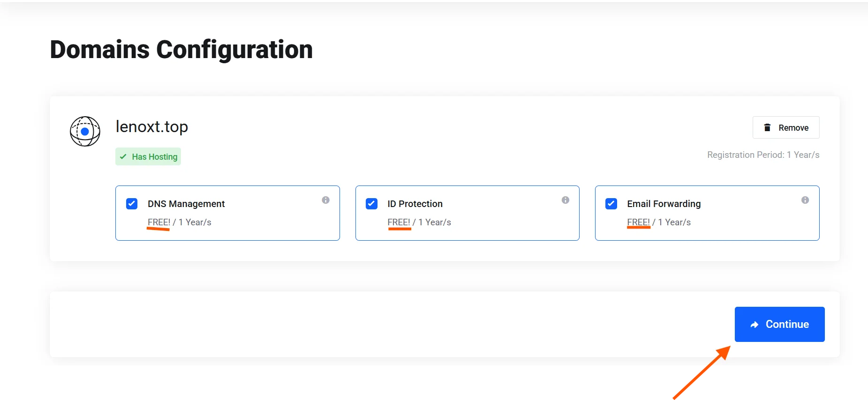The height and width of the screenshot is (400, 868).
Task: Click the Domains Configuration page heading
Action: click(181, 49)
